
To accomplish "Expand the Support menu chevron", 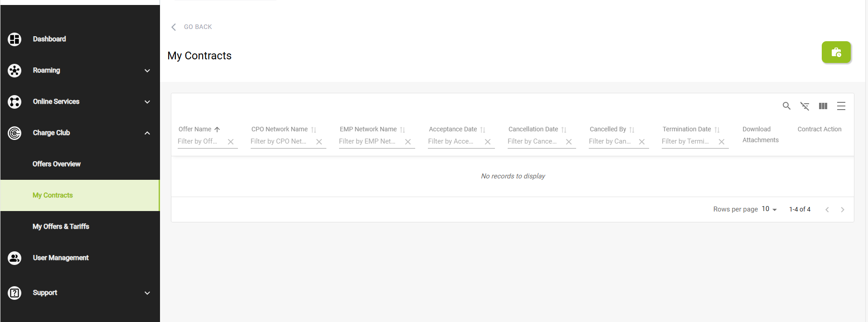I will point(147,293).
